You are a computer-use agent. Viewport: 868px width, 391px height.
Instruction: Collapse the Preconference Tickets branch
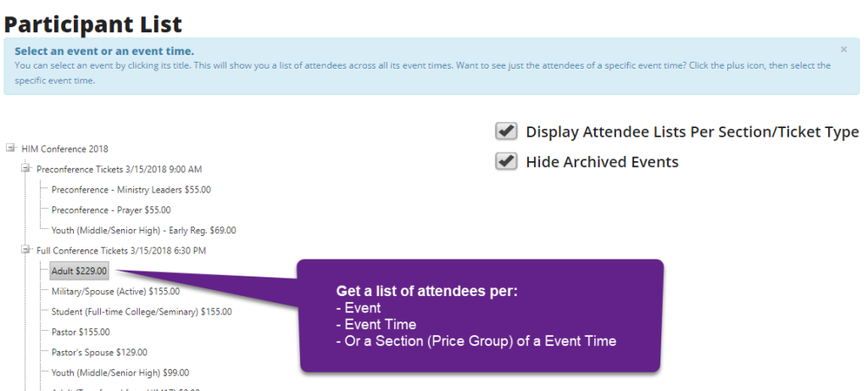point(26,169)
